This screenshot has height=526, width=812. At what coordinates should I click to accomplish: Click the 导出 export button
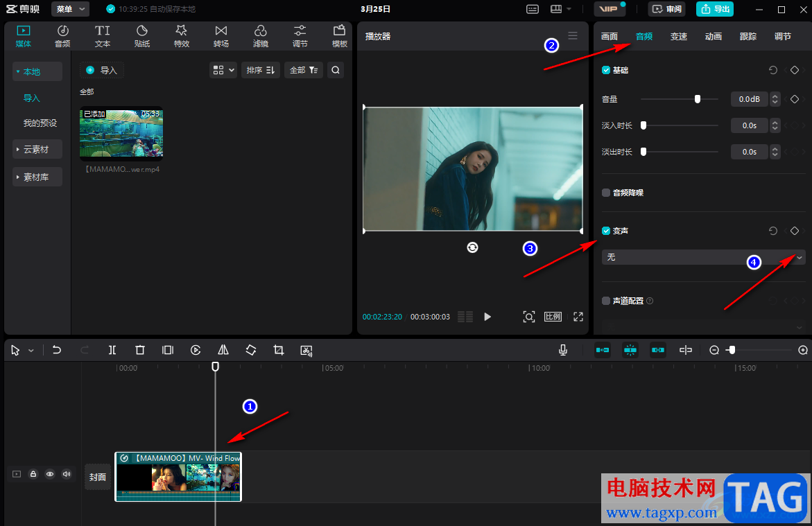[x=715, y=9]
